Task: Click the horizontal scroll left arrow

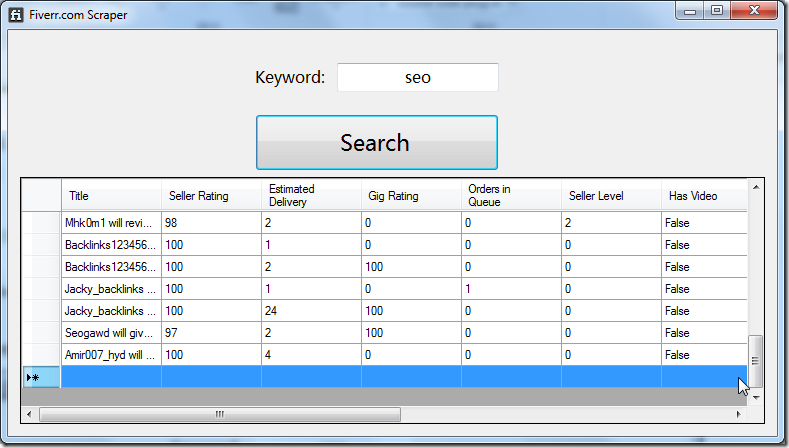Action: [29, 414]
